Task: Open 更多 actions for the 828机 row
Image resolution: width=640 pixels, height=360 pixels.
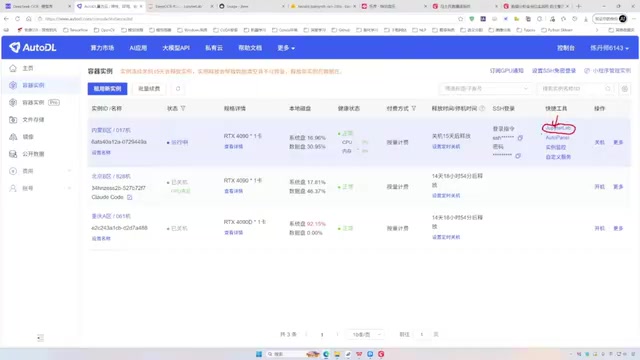Action: coord(618,187)
